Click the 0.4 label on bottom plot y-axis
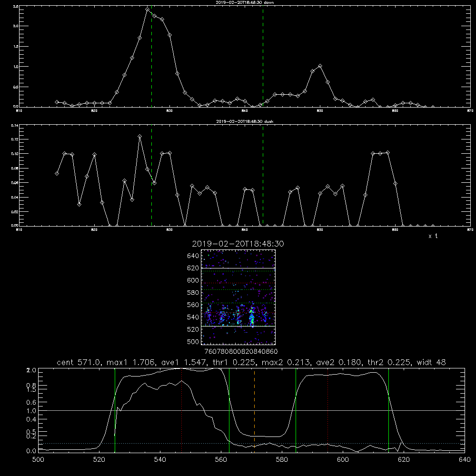This screenshot has height=476, width=476. tap(31, 419)
